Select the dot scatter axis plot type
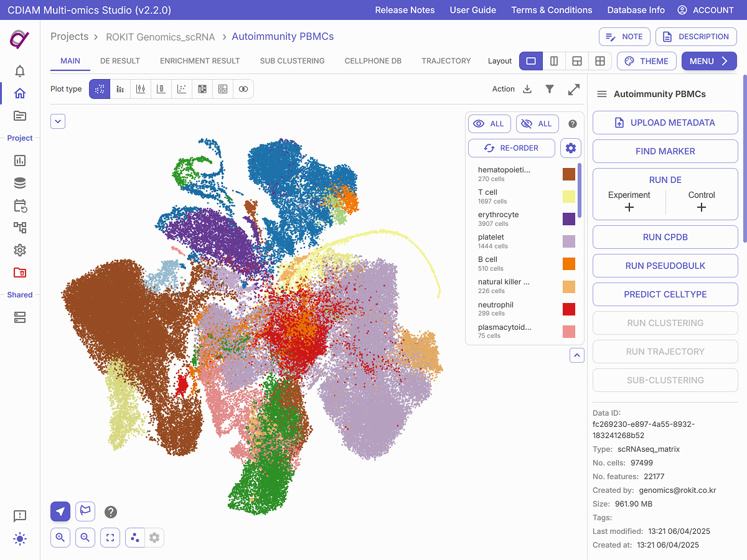This screenshot has width=747, height=560. click(x=182, y=89)
